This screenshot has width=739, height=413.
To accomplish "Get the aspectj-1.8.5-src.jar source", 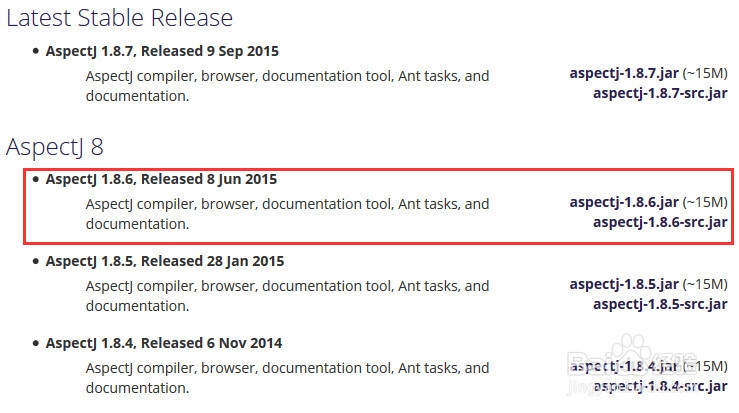I will pos(660,304).
